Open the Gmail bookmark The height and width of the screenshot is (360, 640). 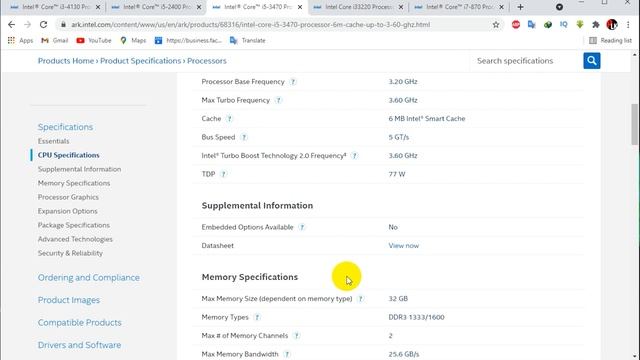(55, 40)
